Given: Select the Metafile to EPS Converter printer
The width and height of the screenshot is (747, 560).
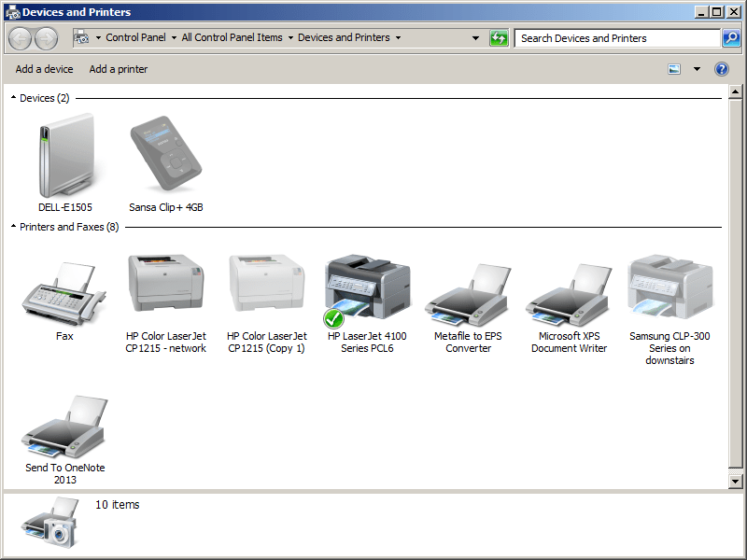Looking at the screenshot, I should click(467, 289).
